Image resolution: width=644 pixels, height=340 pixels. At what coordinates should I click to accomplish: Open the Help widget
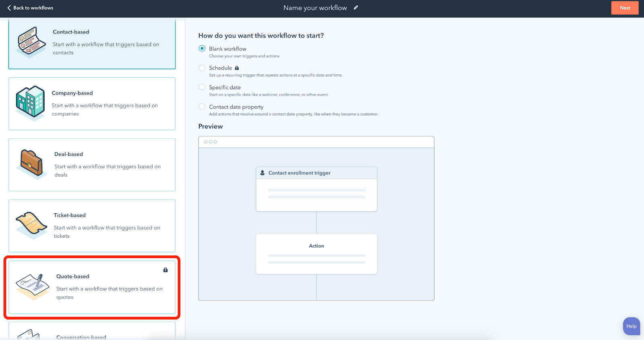coord(631,326)
